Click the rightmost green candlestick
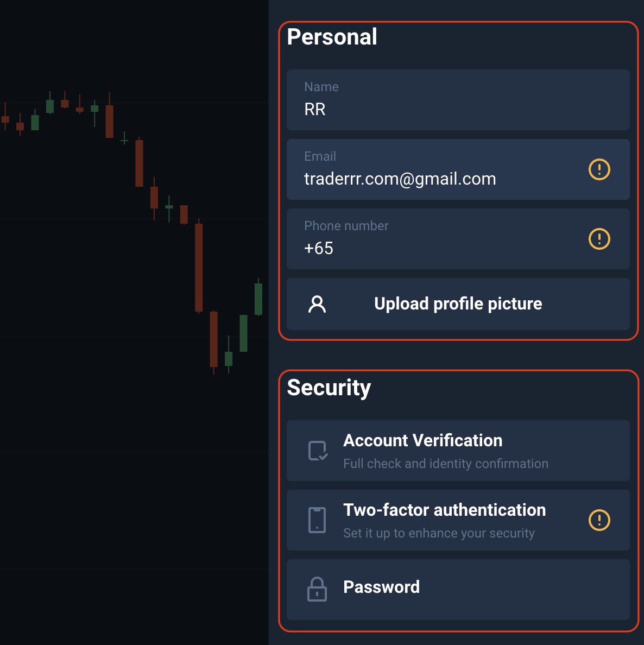The image size is (644, 645). (258, 299)
